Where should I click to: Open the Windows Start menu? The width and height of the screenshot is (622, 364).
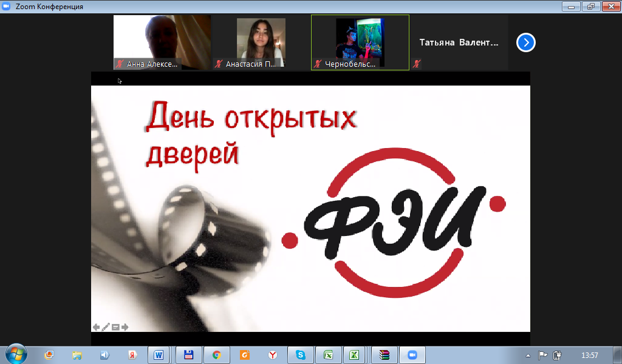click(x=16, y=354)
